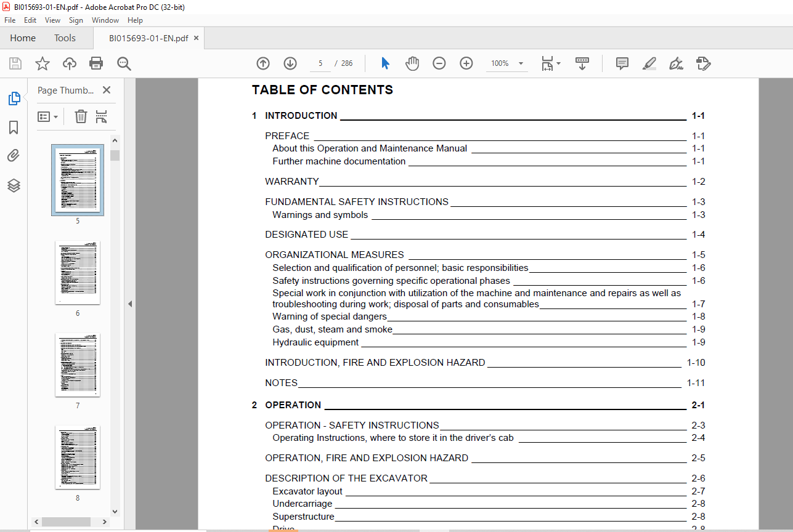Image resolution: width=793 pixels, height=532 pixels.
Task: Click the cloud upload icon
Action: (x=70, y=63)
